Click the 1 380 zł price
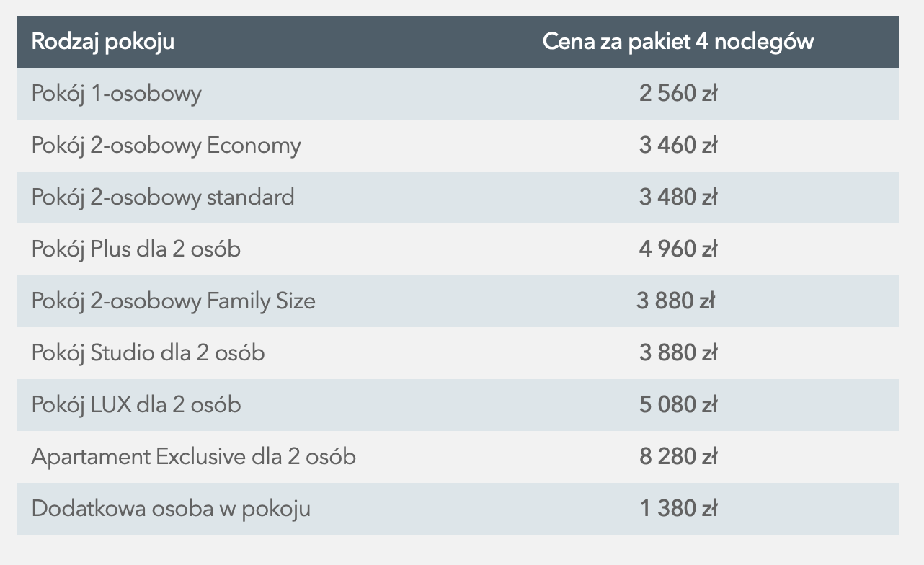 pos(678,509)
